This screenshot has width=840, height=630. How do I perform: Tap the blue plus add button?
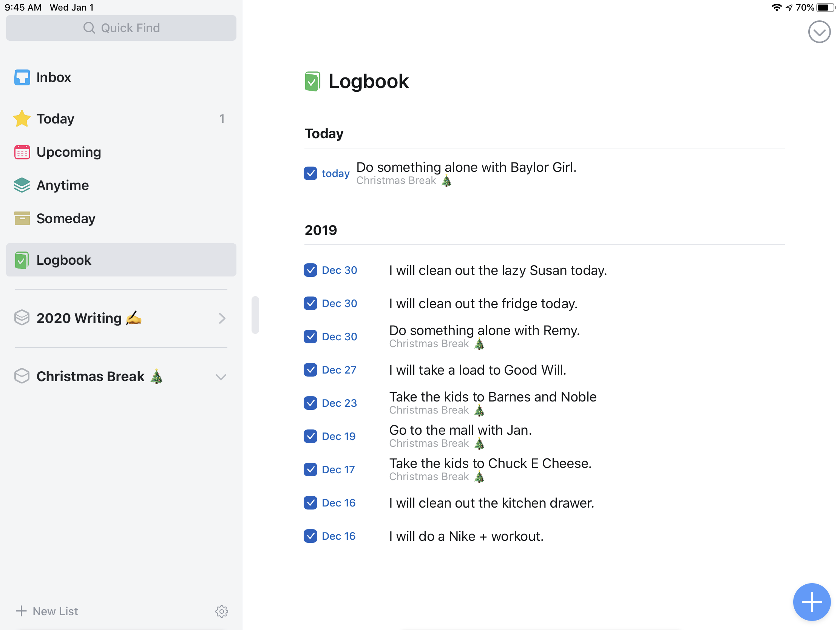click(x=812, y=602)
